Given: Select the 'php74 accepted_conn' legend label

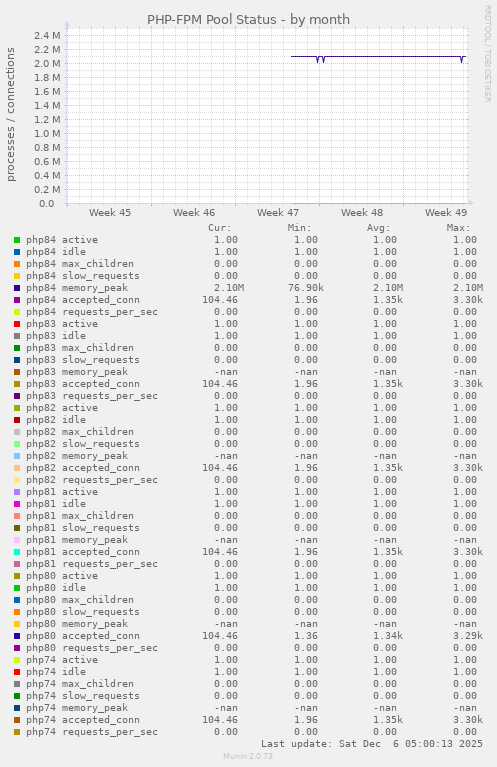Looking at the screenshot, I should (83, 720).
